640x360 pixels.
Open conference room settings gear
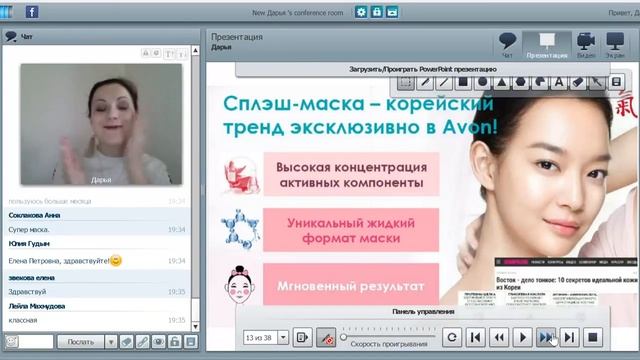(361, 12)
